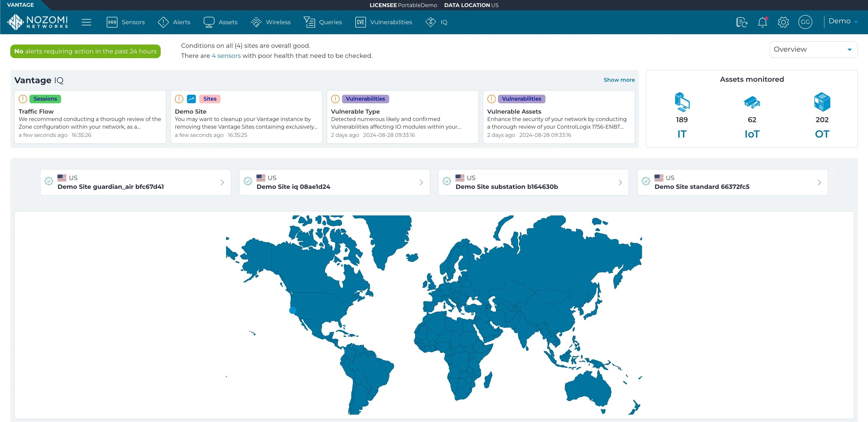
Task: Go to the Queries menu
Action: click(x=331, y=22)
